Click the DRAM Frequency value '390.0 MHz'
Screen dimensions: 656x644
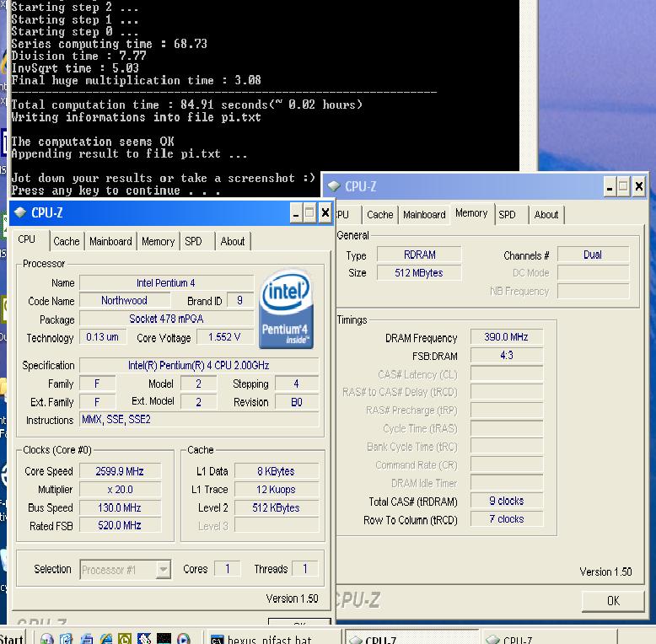tap(507, 336)
